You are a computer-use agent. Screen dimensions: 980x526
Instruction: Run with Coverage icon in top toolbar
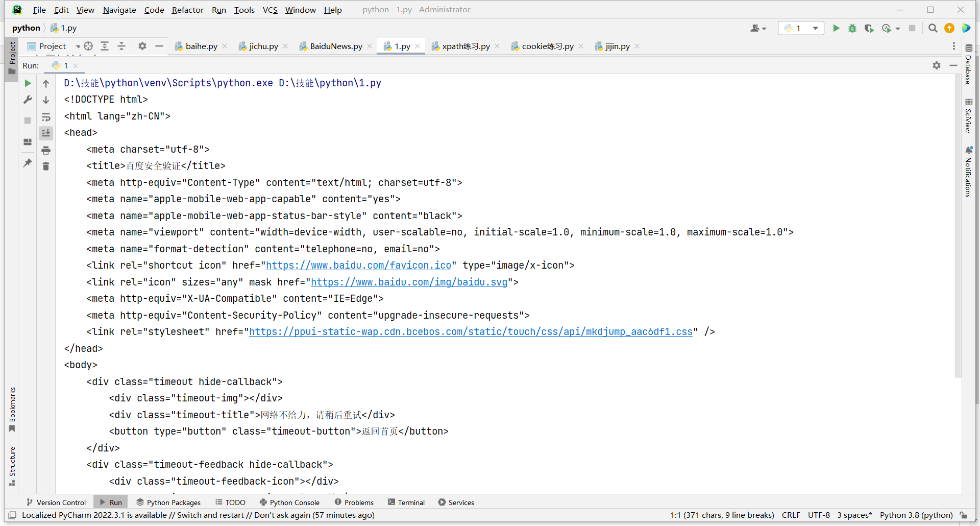coord(869,28)
